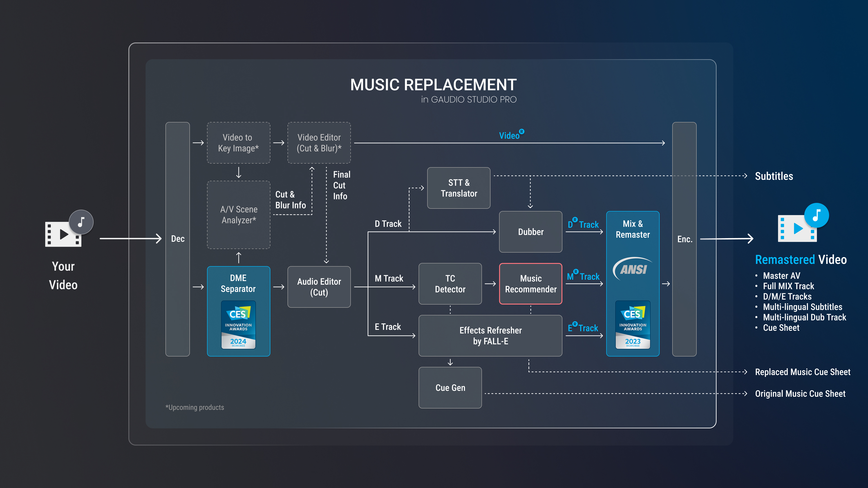Select the Effects Refresher by FALL-E box
868x488 pixels.
(x=490, y=336)
